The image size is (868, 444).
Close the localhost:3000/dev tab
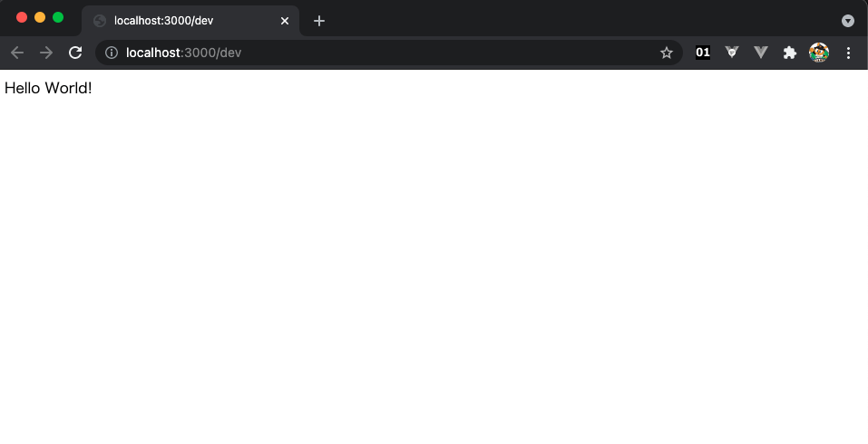click(x=285, y=21)
